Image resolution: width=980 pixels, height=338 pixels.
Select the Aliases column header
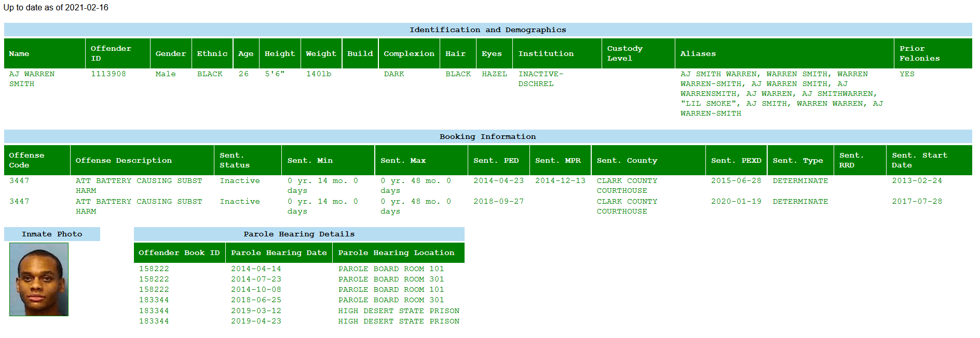tap(698, 53)
